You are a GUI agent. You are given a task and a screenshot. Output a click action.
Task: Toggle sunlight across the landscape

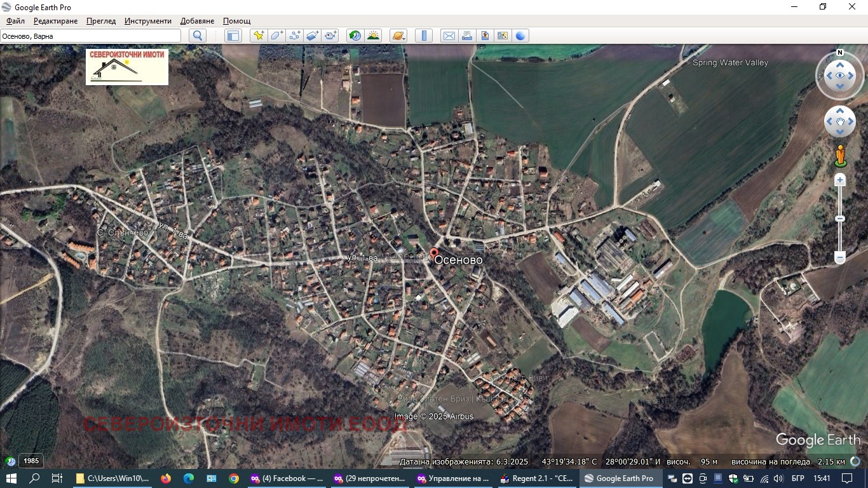373,36
